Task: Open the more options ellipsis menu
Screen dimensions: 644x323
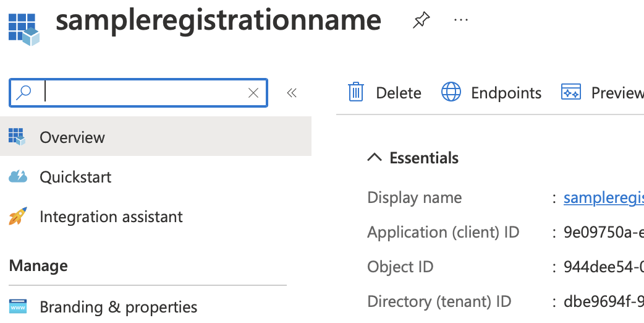Action: point(461,20)
